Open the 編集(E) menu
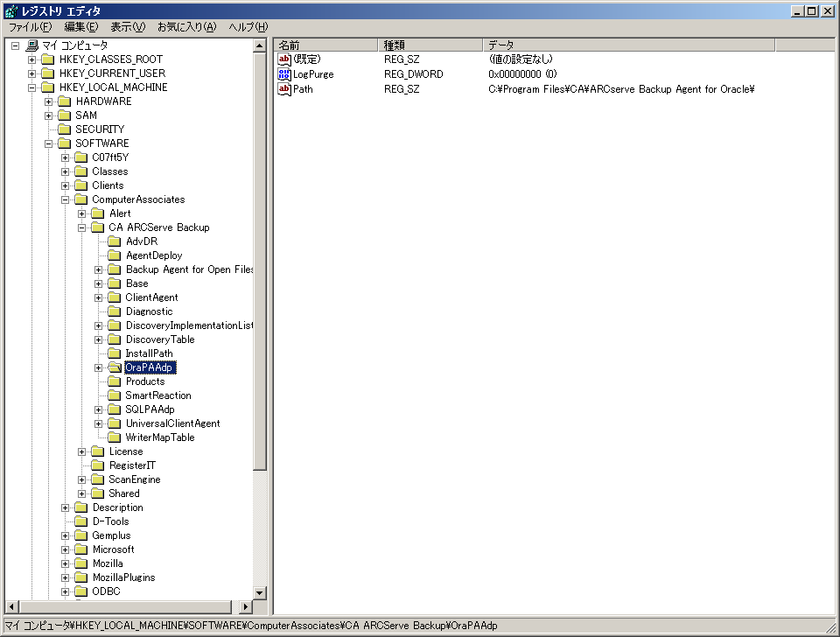840x637 pixels. [80, 27]
